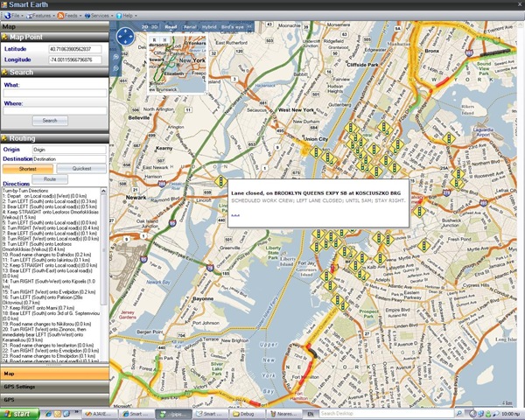Select the Aerial map style
Image resolution: width=525 pixels, height=420 pixels.
click(190, 27)
